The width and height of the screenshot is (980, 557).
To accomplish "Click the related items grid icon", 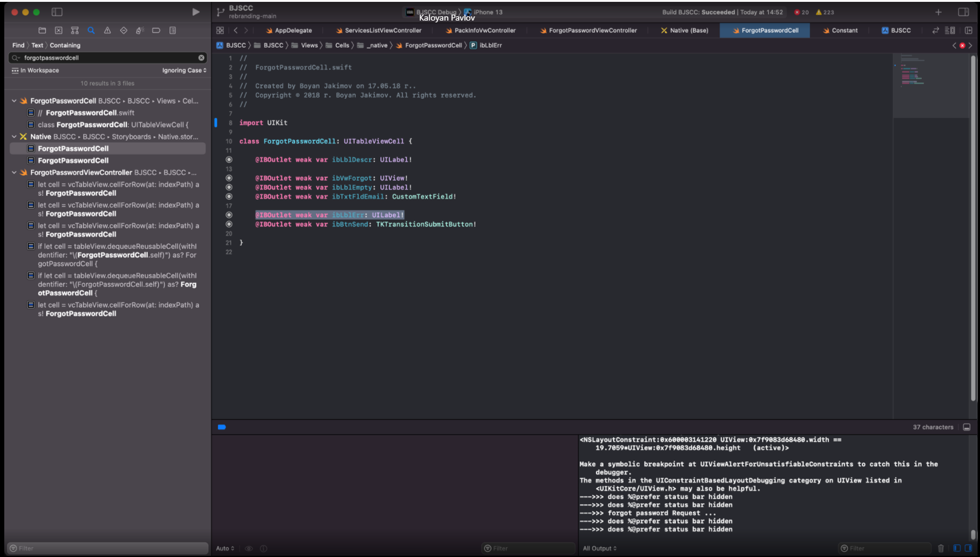I will tap(220, 30).
